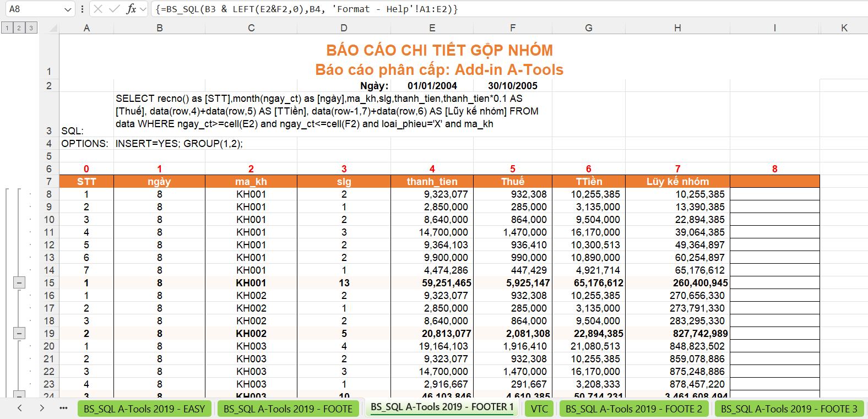Select column H by its header
Screen dimensions: 868x419
point(677,28)
